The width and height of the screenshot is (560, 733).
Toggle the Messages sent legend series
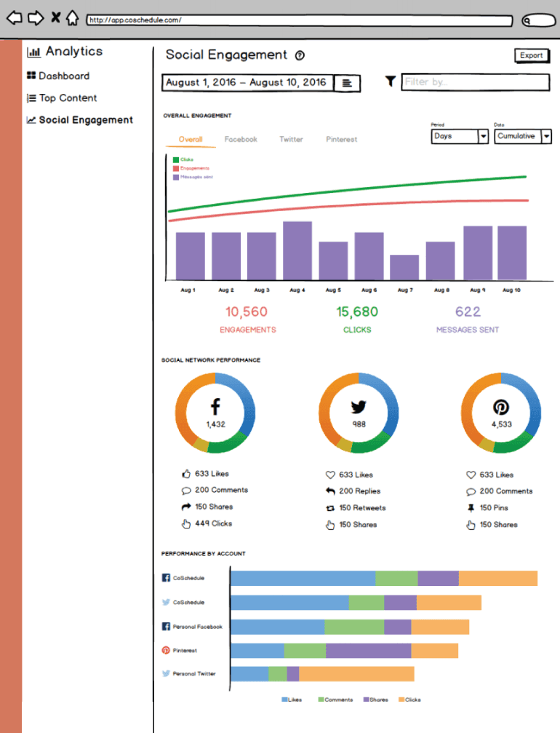pos(192,177)
